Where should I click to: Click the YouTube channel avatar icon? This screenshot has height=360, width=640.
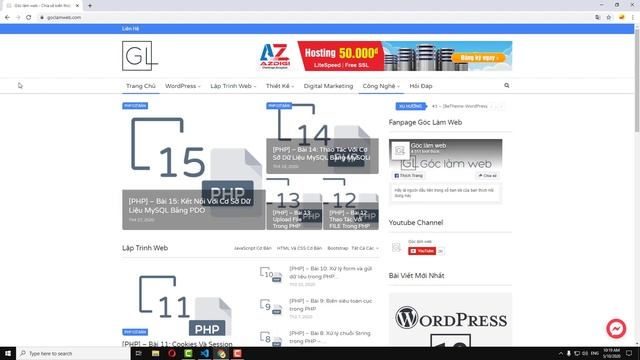[x=396, y=247]
